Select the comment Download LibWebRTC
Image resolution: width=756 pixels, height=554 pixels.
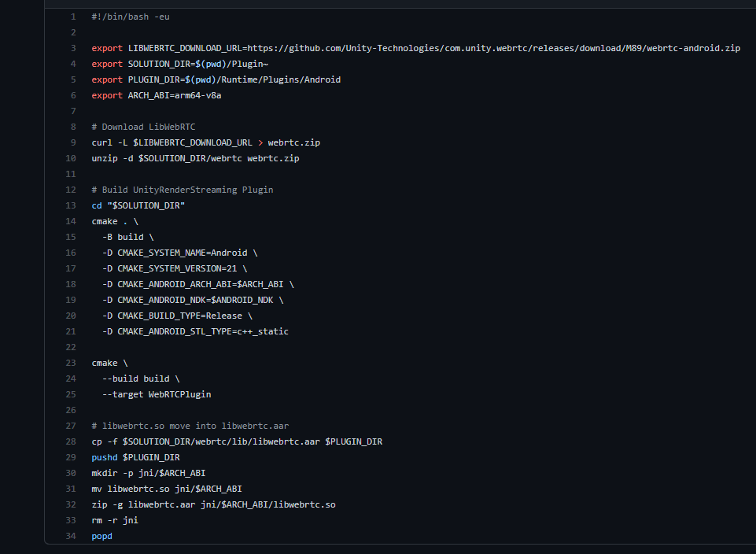146,127
